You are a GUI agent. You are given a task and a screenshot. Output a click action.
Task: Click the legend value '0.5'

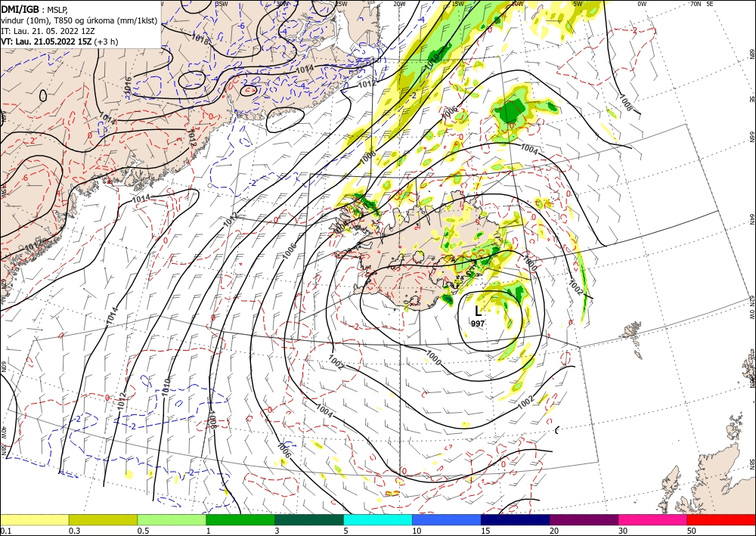(143, 531)
